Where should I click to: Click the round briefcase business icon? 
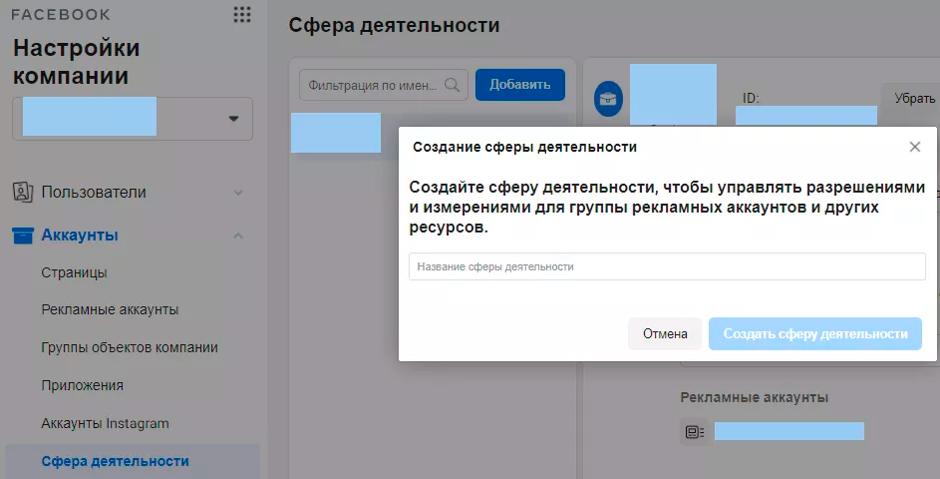608,99
